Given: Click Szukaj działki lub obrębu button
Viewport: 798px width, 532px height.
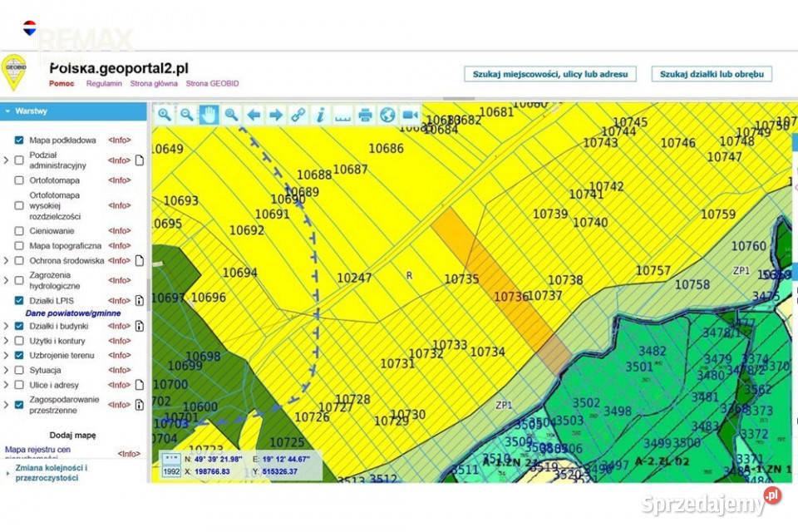Looking at the screenshot, I should (712, 74).
